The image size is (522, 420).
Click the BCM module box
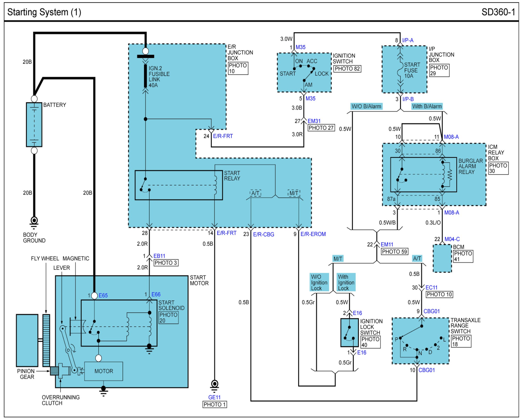click(442, 259)
